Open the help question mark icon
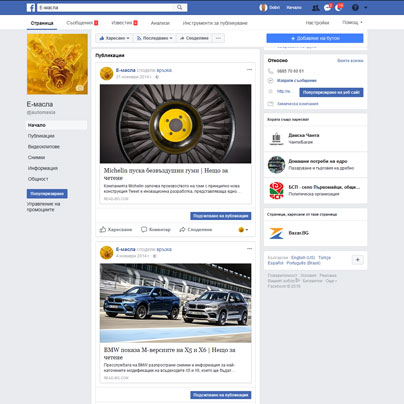Screen dimensions: 404x404 [355, 8]
